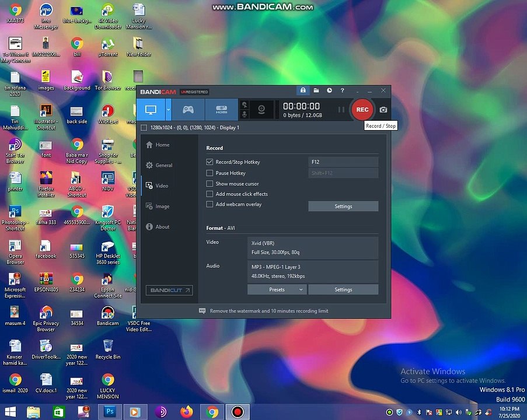The height and width of the screenshot is (420, 527).
Task: Enable Add mouse click effects checkbox
Action: coord(210,194)
